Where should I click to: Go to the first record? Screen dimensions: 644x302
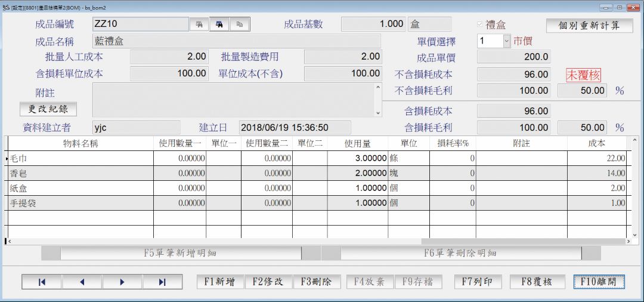42,282
